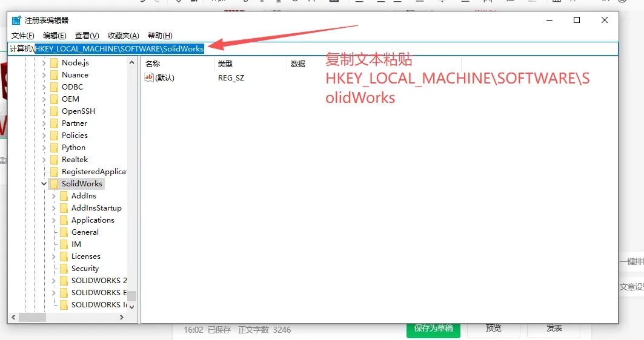This screenshot has width=644, height=340.
Task: Open the 查看(V) menu
Action: 87,36
